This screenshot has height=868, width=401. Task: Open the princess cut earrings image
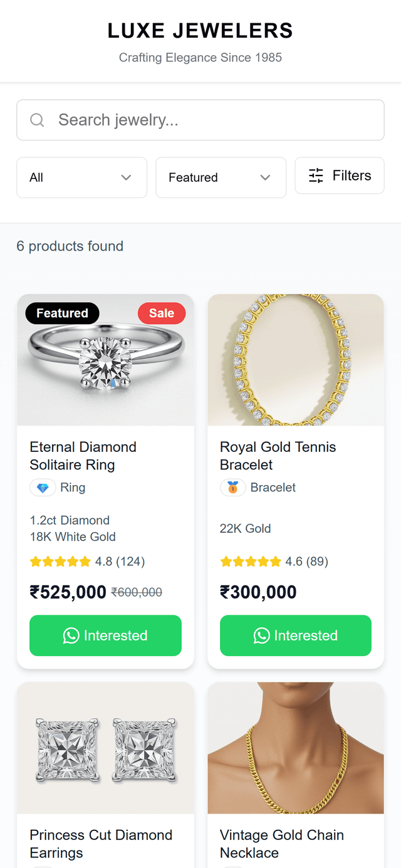105,749
